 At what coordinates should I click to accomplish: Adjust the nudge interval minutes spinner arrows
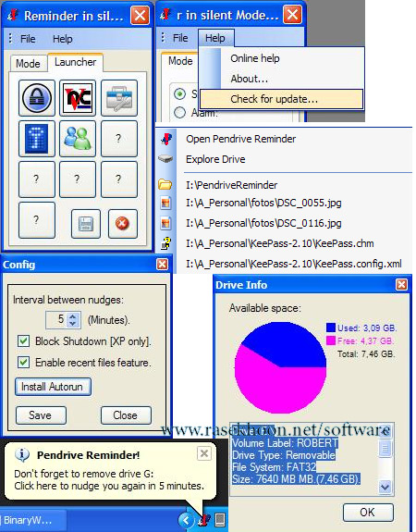(x=73, y=319)
